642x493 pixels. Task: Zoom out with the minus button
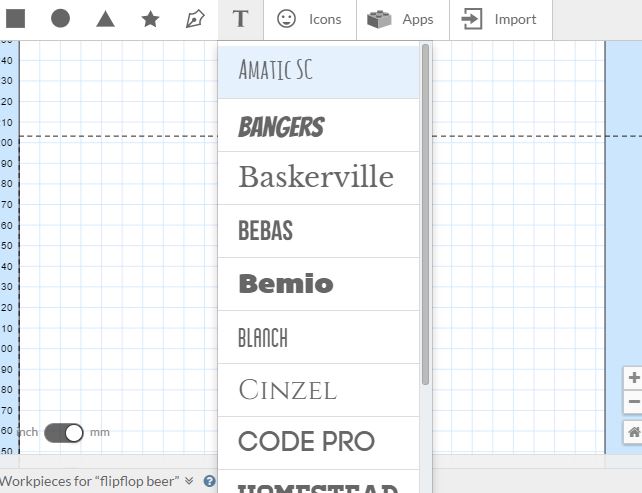click(633, 402)
